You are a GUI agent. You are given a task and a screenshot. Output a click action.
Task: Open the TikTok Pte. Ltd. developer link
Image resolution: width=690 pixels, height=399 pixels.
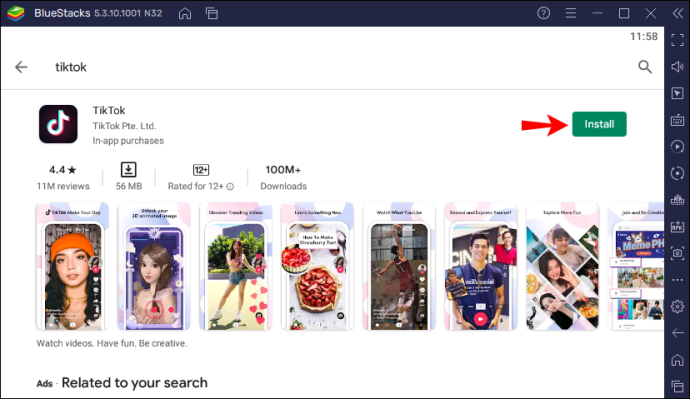[x=124, y=126]
